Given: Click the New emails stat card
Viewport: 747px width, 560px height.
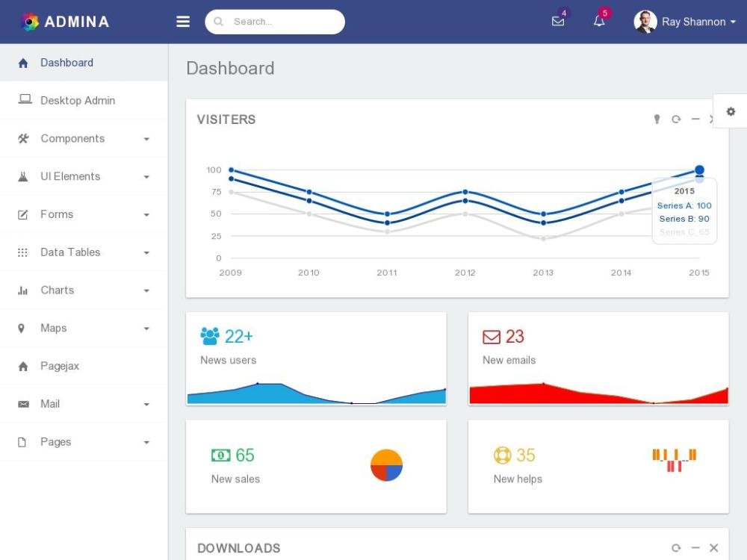Looking at the screenshot, I should (598, 358).
